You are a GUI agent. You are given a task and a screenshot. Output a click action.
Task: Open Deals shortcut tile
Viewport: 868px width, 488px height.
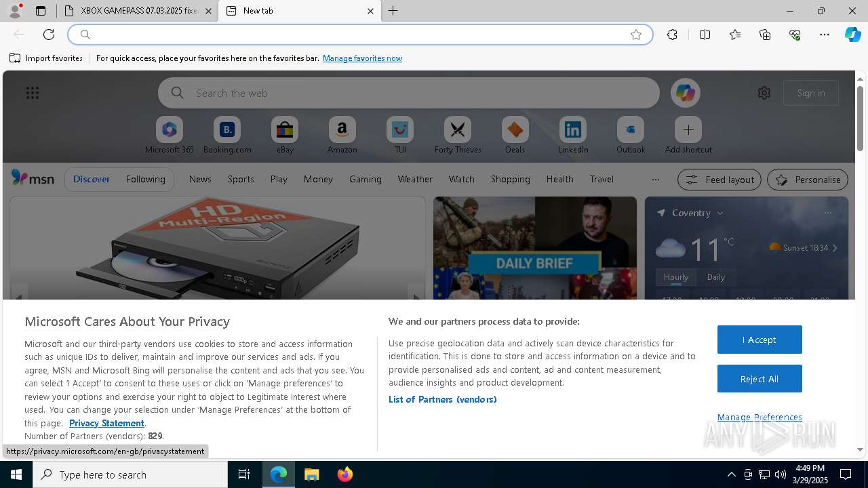(515, 136)
